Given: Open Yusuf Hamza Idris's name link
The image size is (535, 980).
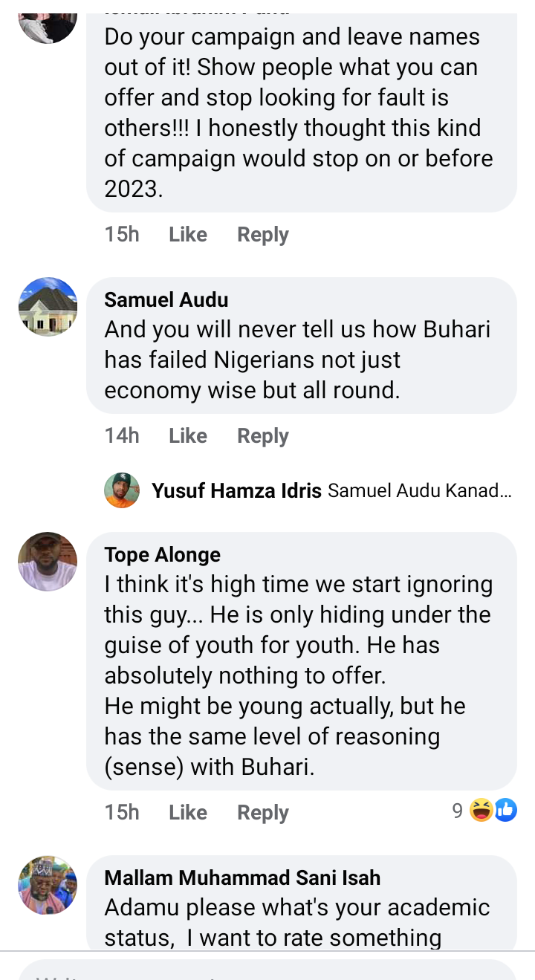Looking at the screenshot, I should 236,490.
